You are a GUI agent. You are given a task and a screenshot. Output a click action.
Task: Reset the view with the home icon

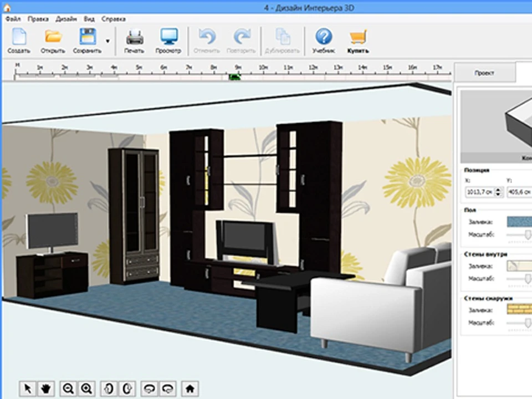coord(190,388)
